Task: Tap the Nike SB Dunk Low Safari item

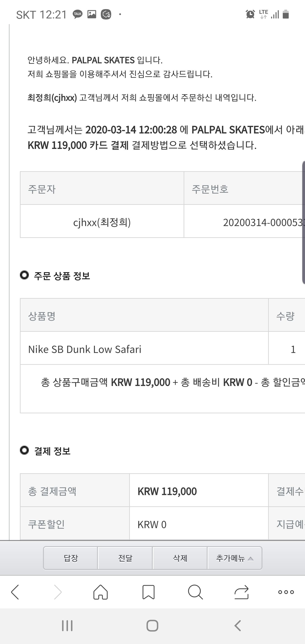Action: (x=85, y=349)
